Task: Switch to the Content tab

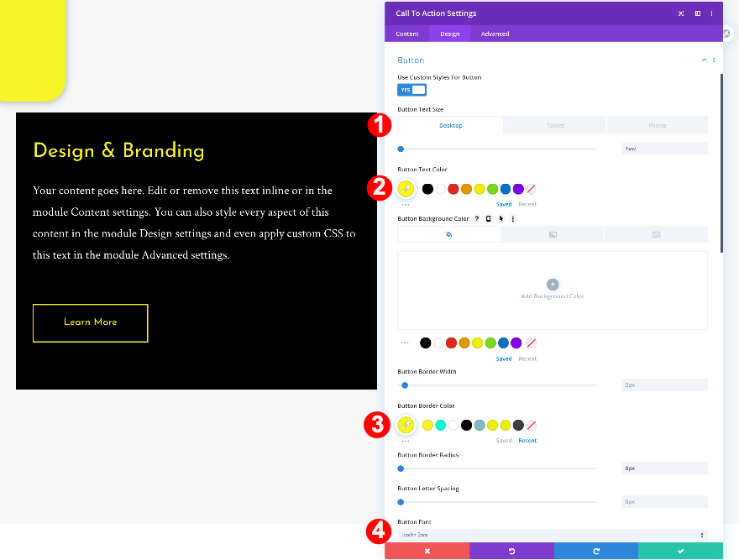Action: coord(407,34)
